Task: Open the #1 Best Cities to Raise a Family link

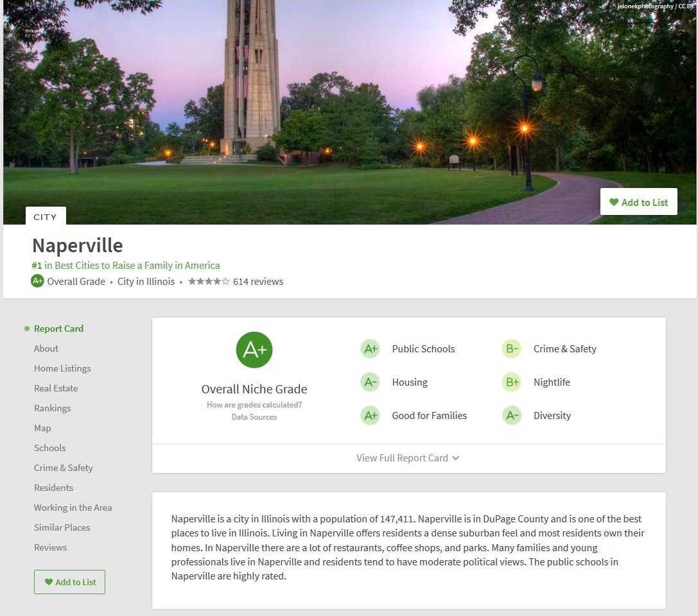Action: [126, 265]
